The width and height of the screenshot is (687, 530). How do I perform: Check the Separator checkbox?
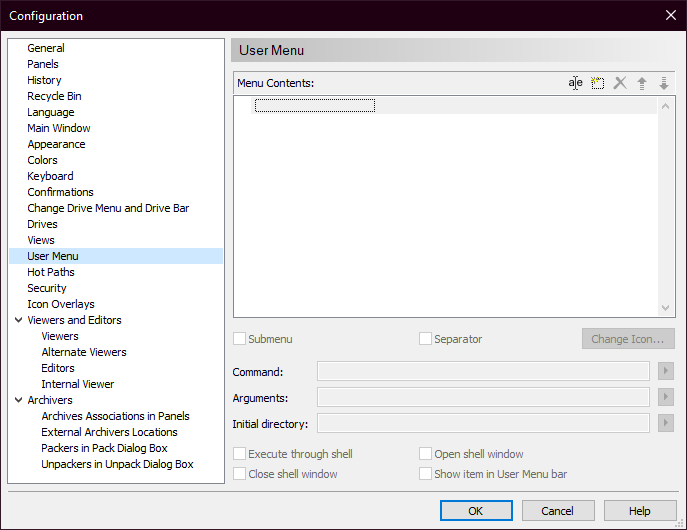(x=426, y=339)
